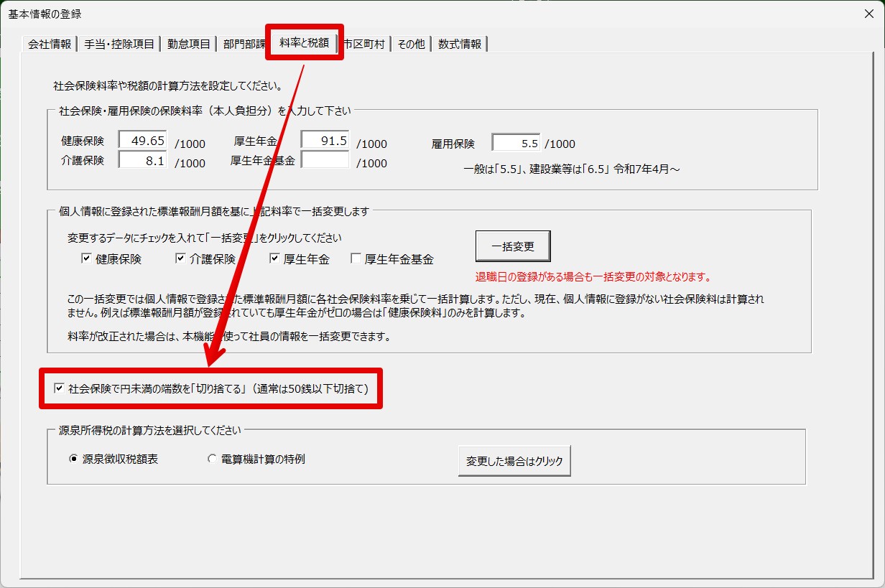Click the 変更した場合はクリック button
The height and width of the screenshot is (588, 885).
[x=514, y=461]
